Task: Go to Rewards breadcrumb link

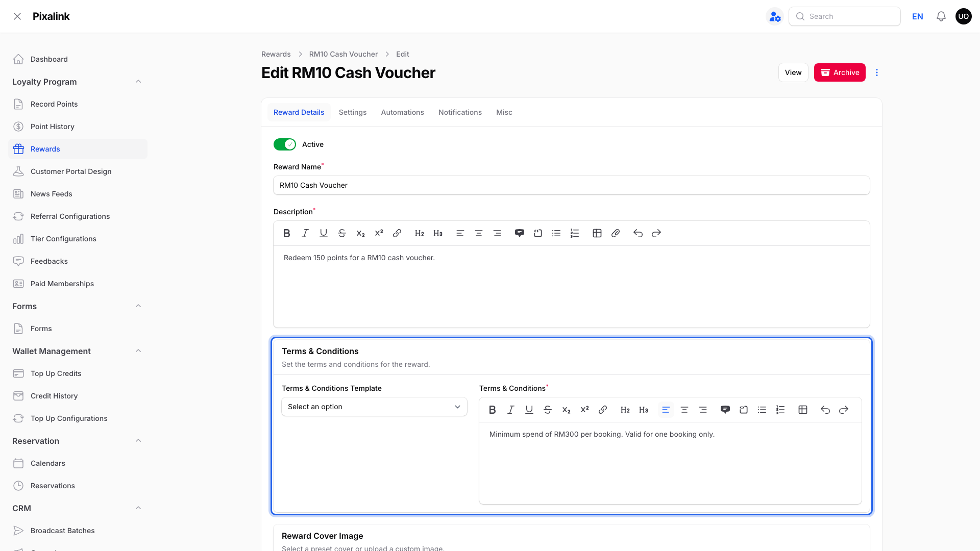Action: point(276,54)
